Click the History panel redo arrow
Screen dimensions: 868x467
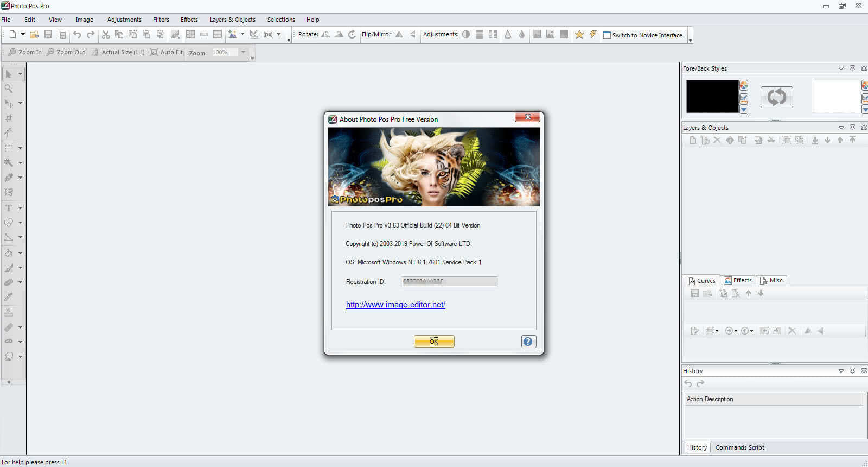[x=700, y=383]
